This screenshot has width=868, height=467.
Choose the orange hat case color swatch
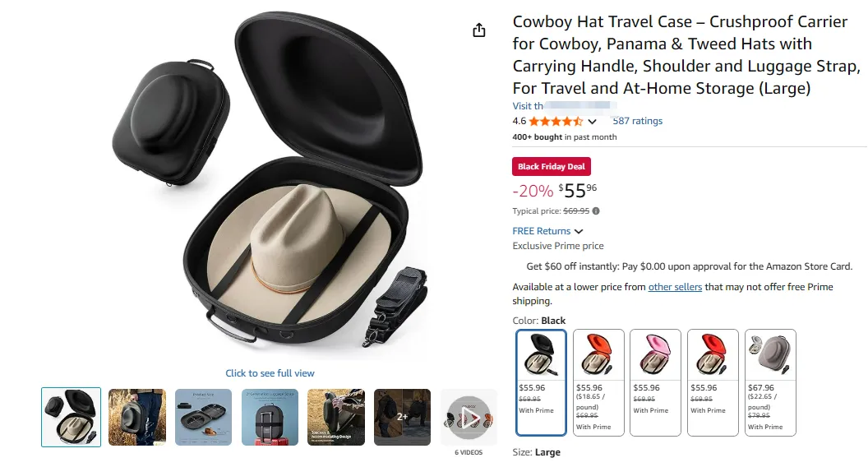click(x=598, y=381)
